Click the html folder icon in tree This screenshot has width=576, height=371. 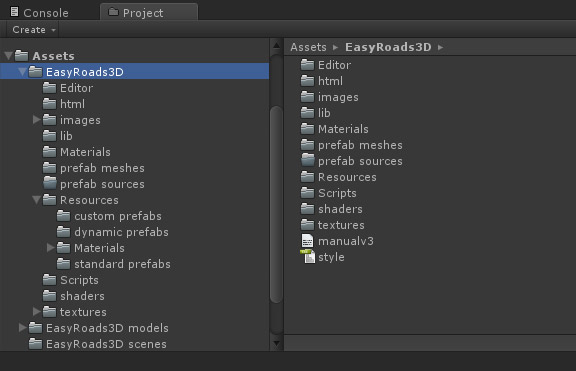click(x=49, y=104)
